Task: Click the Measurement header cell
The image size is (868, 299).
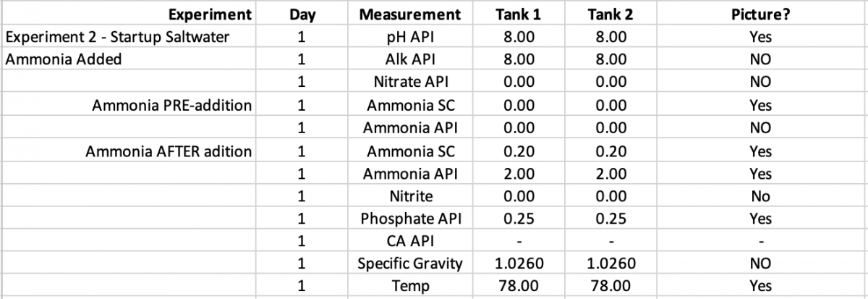Action: [x=409, y=14]
